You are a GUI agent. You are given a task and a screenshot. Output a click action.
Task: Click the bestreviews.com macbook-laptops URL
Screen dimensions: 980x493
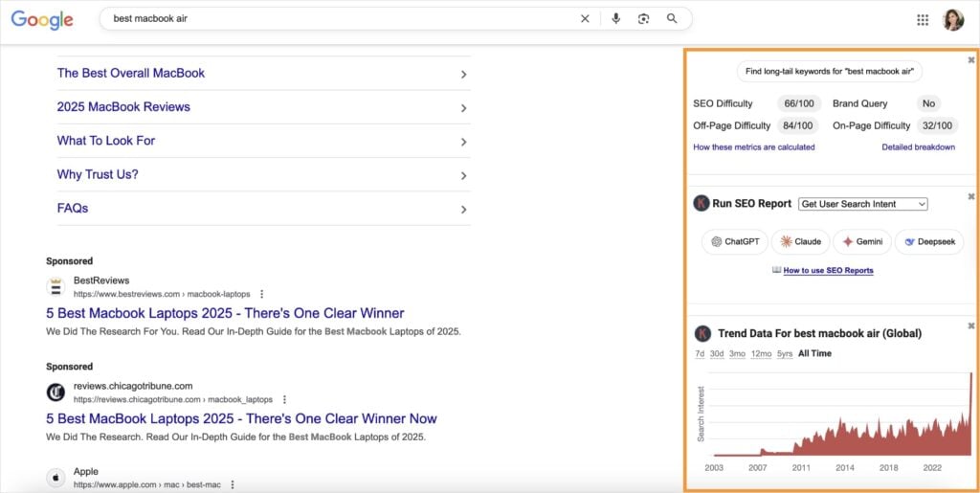[x=162, y=294]
